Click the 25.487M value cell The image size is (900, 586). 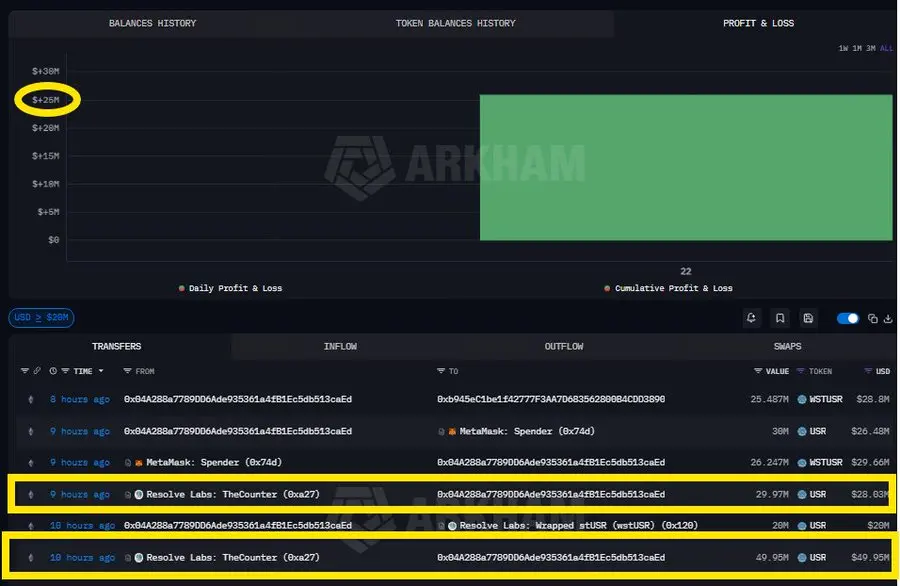tap(770, 399)
